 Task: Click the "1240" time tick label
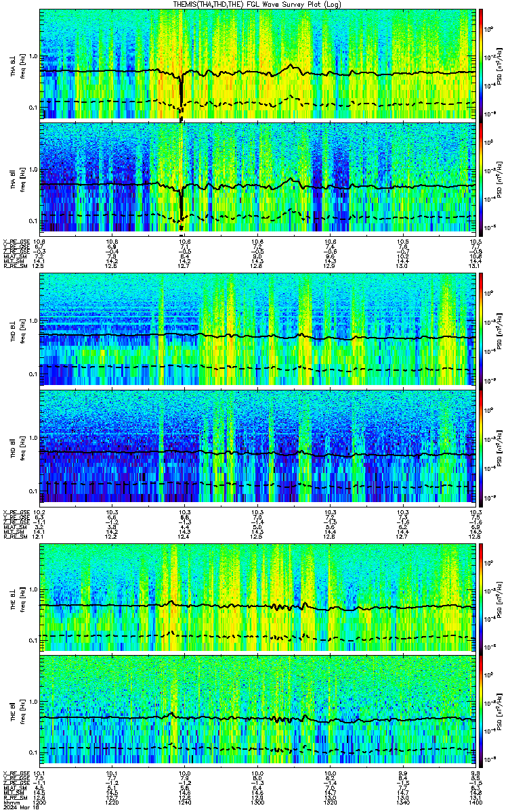click(184, 803)
